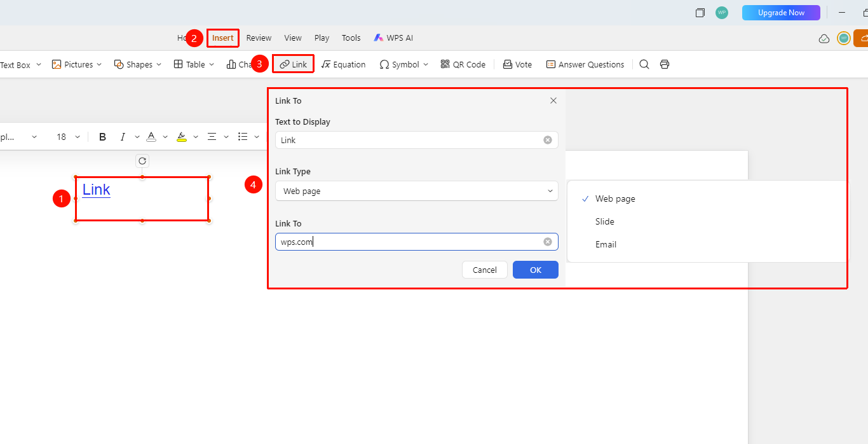Open the font size 18 dropdown

pyautogui.click(x=69, y=137)
